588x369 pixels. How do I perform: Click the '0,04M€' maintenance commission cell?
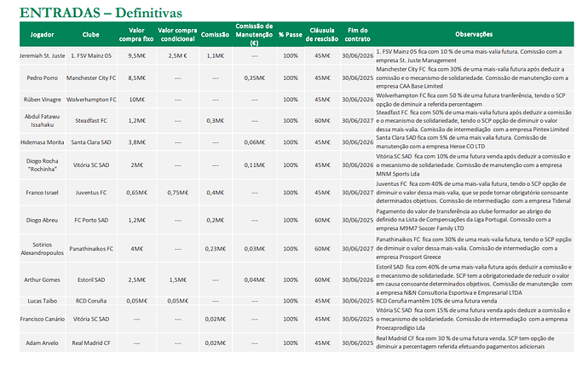(x=254, y=280)
